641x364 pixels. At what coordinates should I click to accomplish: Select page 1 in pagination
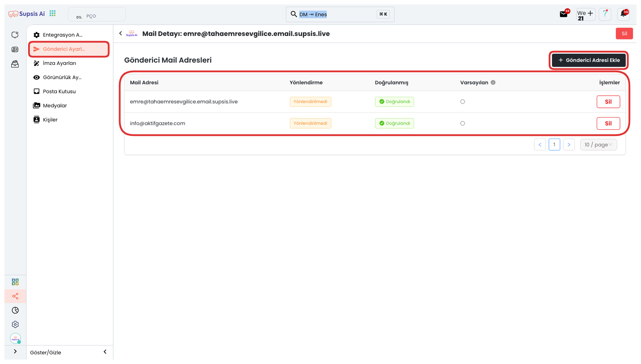555,145
